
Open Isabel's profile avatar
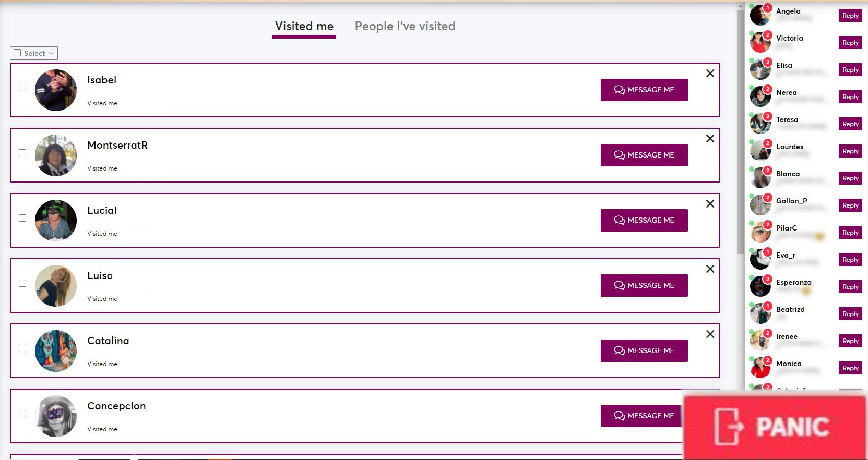pos(56,90)
